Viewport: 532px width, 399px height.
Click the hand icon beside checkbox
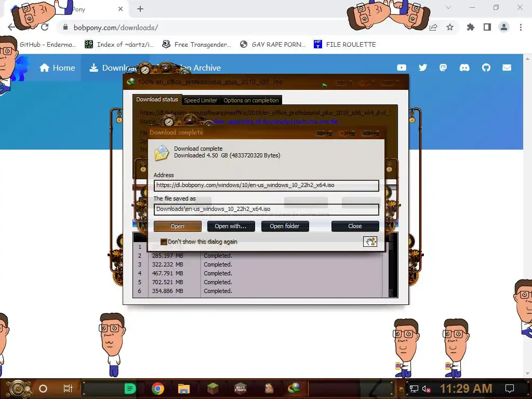(x=370, y=241)
